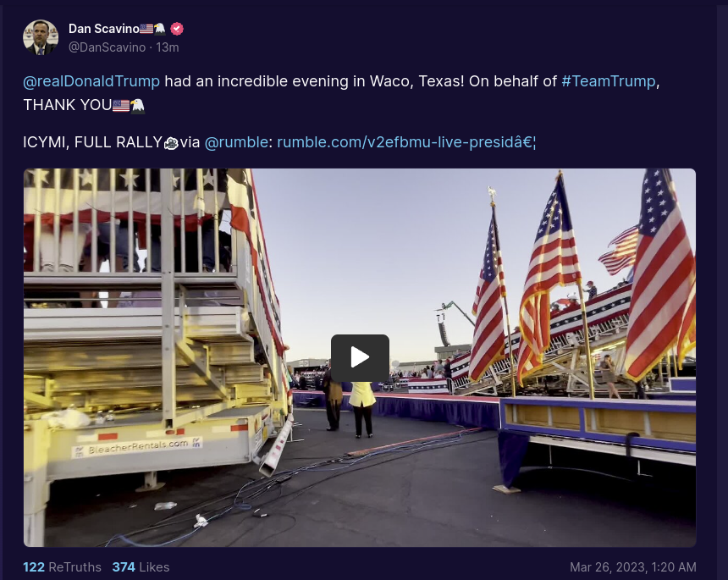Viewport: 728px width, 580px height.
Task: Click the 13m relative post time
Action: [168, 47]
